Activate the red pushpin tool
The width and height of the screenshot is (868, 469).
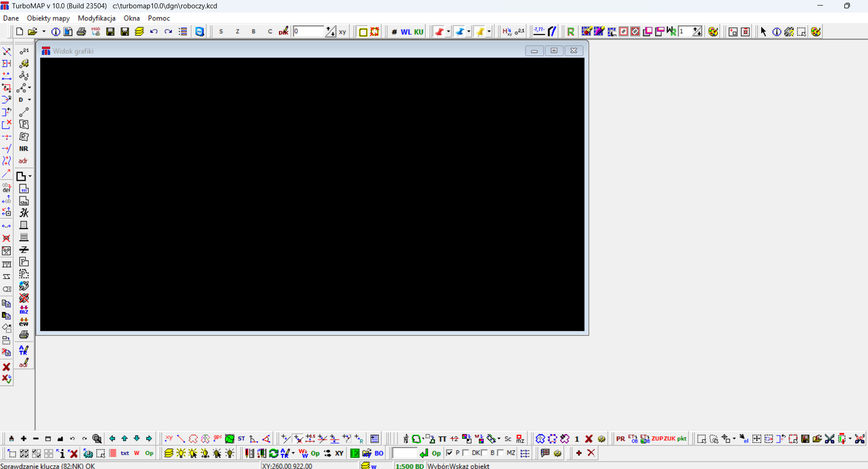coord(439,32)
